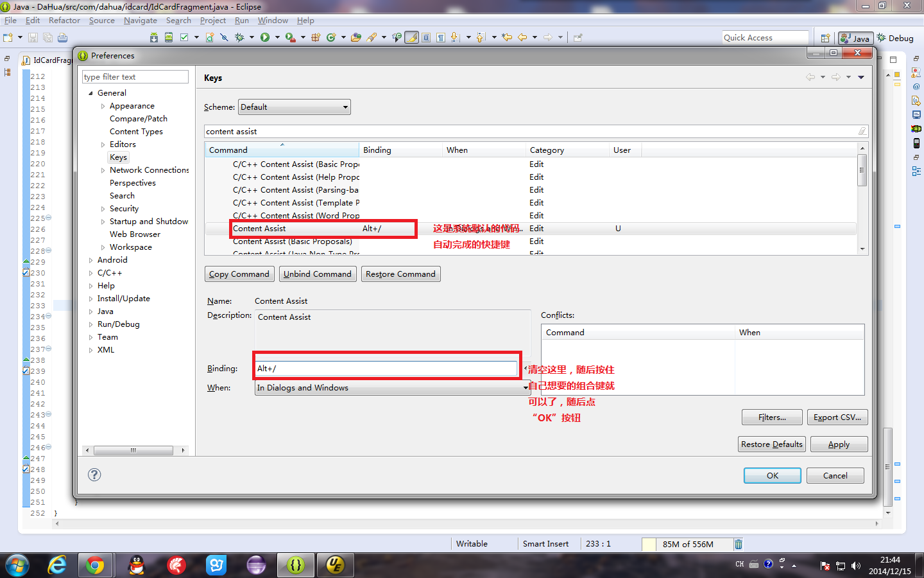Toggle Skip All Breakpoints in the toolbar
This screenshot has height=578, width=924.
224,37
